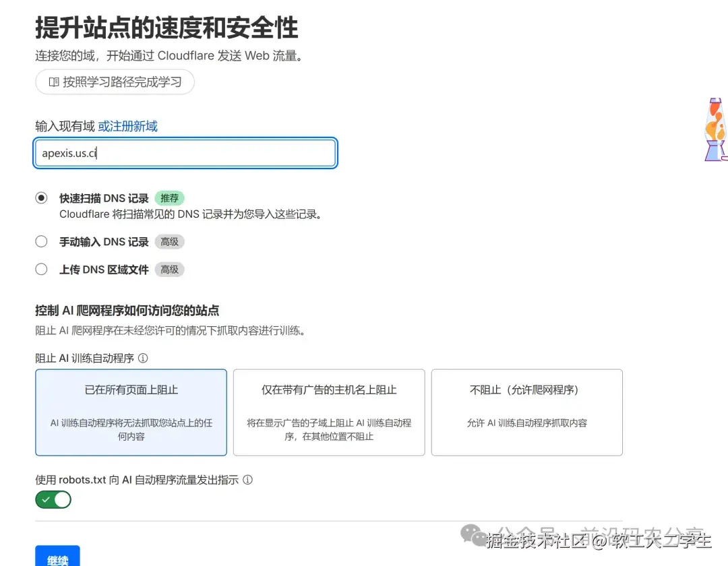The image size is (728, 566).
Task: Select the 快速扫描 DNS 记录 radio option
Action: (x=41, y=197)
